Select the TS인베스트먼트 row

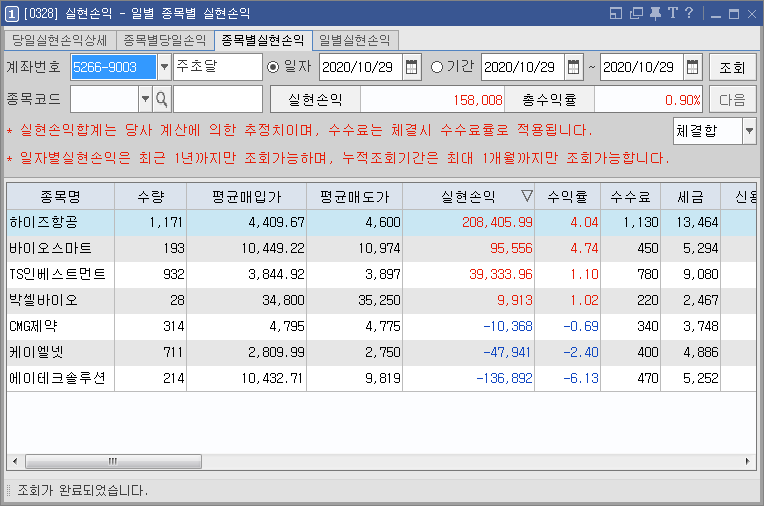382,274
